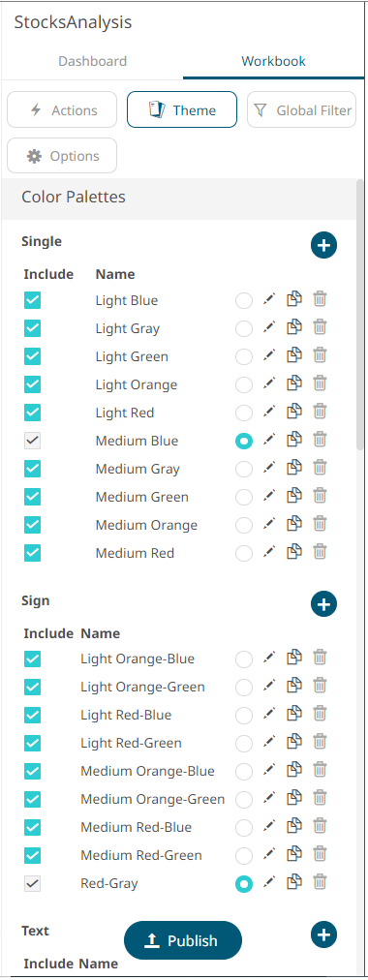Duplicate the Light Gray palette
The width and height of the screenshot is (368, 980).
point(294,327)
